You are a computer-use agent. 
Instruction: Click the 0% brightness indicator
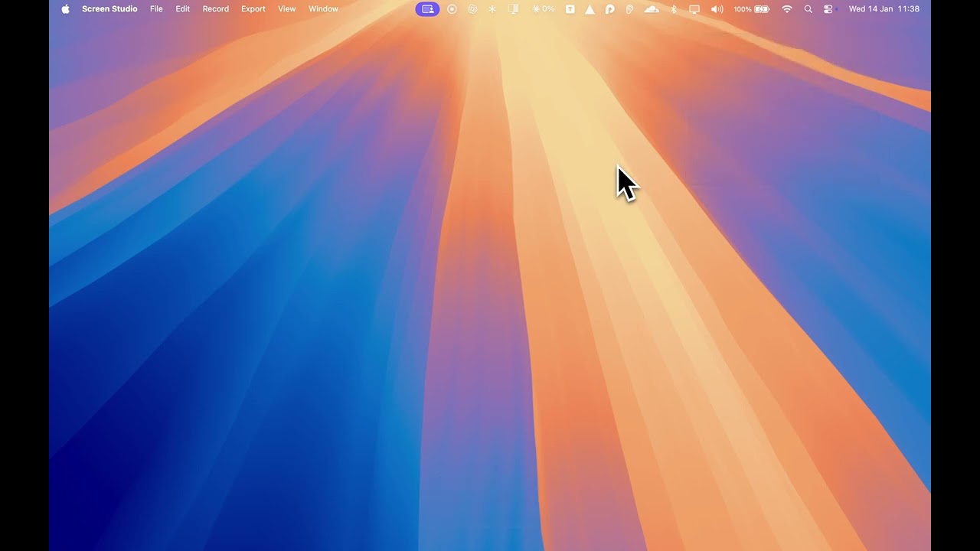tap(544, 9)
